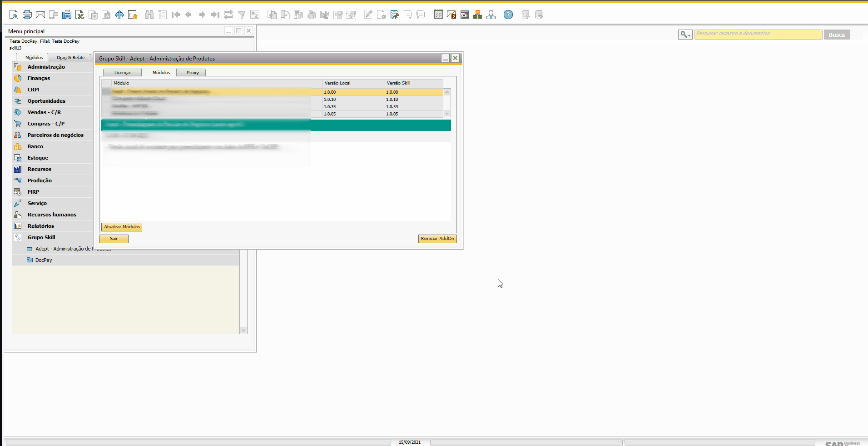This screenshot has width=868, height=446.
Task: Expand the Estoque module
Action: [38, 158]
